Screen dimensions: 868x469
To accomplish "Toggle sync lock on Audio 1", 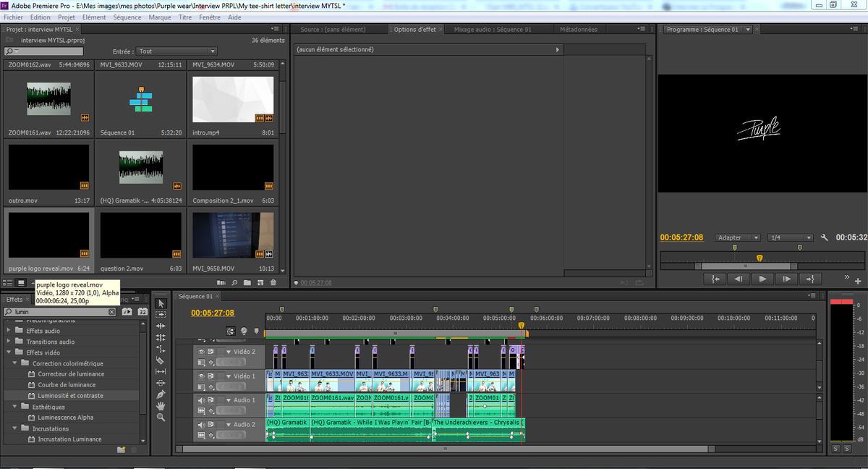I will click(212, 400).
